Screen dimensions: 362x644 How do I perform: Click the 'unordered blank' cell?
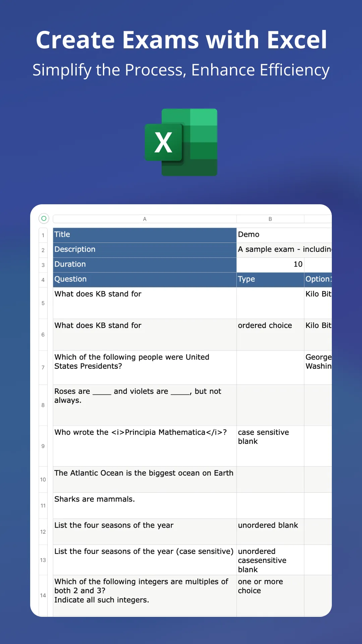click(x=270, y=532)
